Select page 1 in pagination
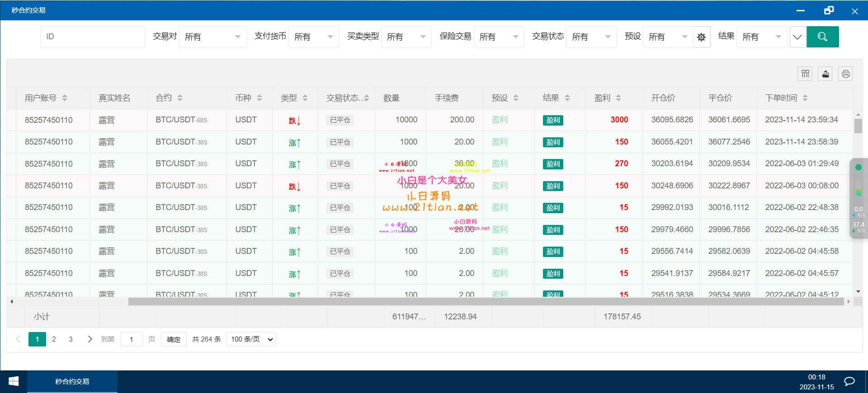868x393 pixels. [x=37, y=339]
